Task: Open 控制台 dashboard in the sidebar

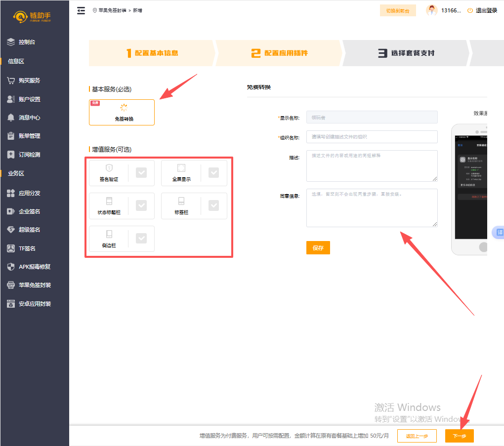Action: click(27, 42)
